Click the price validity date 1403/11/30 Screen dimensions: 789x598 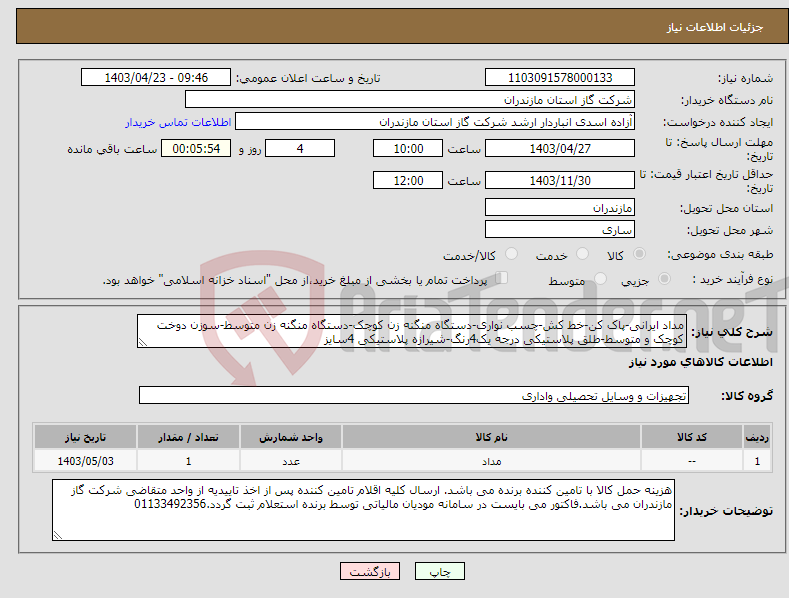560,180
